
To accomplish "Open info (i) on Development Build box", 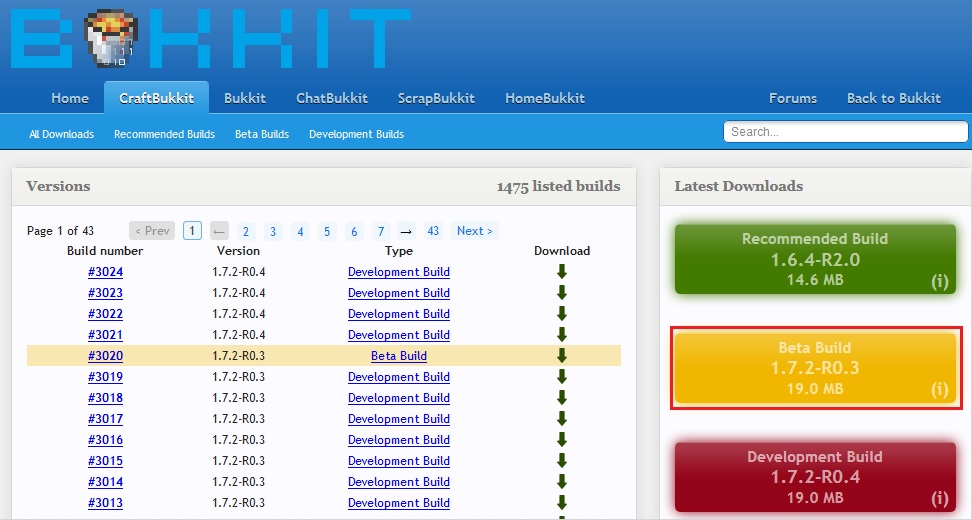I will tap(939, 498).
